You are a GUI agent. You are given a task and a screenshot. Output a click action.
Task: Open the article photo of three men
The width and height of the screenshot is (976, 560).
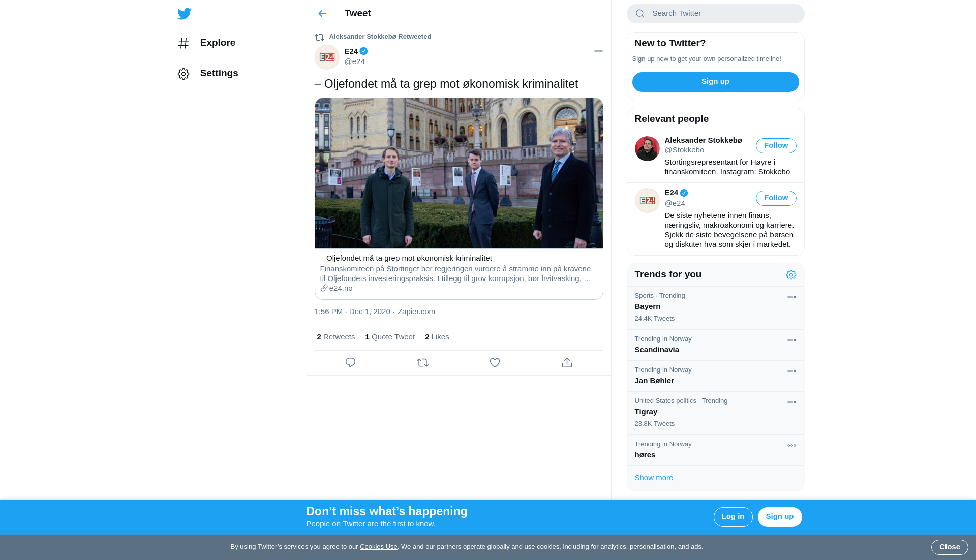459,173
